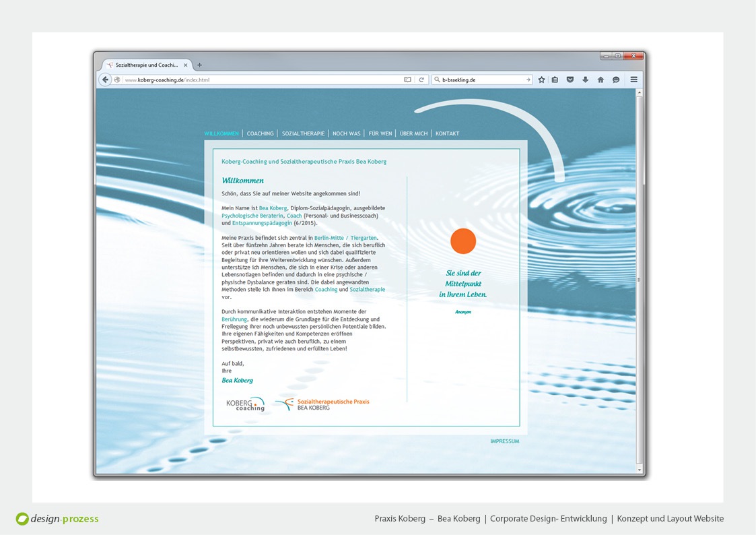The height and width of the screenshot is (535, 756).
Task: Open the SOZIALTHERAPIE navigation item
Action: [303, 133]
